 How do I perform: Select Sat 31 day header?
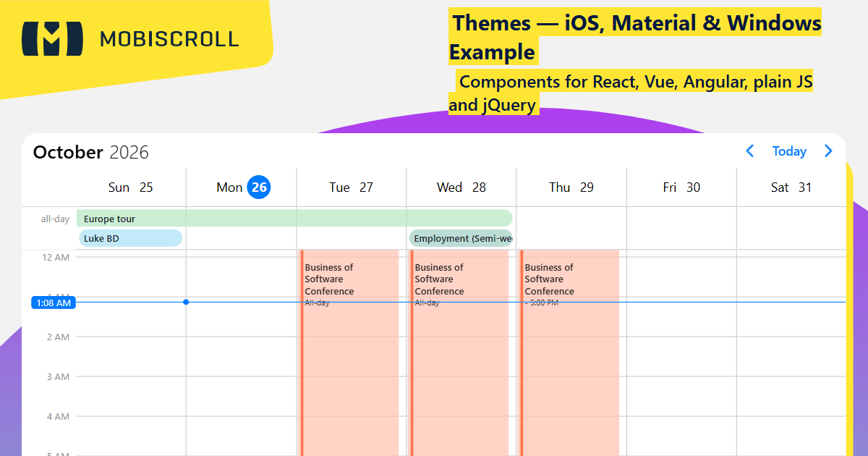coord(791,187)
